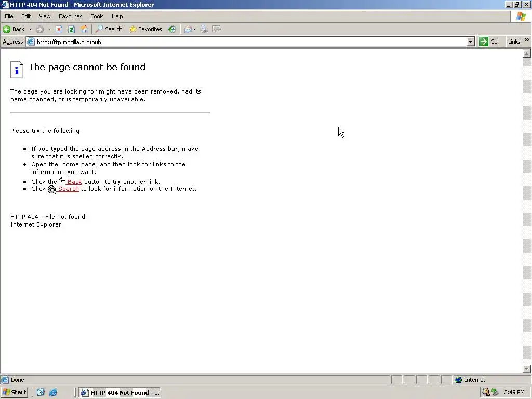Click 'Please try the following:' text
The width and height of the screenshot is (532, 399).
tap(46, 131)
